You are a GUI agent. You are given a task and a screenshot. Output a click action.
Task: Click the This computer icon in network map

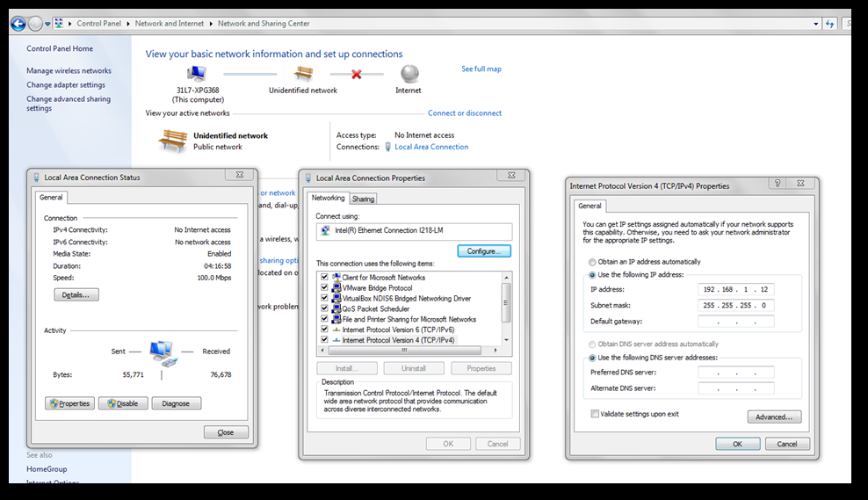(x=197, y=74)
